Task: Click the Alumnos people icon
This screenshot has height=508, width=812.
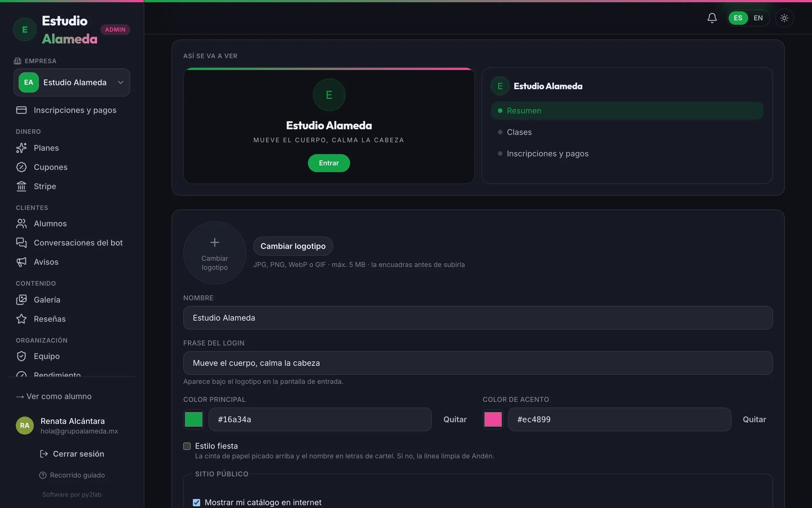Action: [x=21, y=224]
